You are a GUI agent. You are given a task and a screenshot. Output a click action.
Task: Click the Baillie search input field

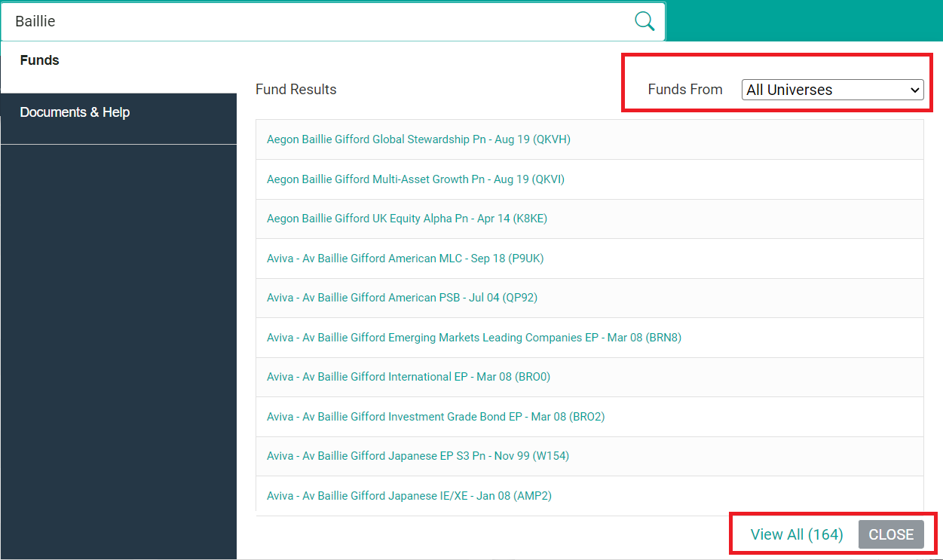(317, 21)
